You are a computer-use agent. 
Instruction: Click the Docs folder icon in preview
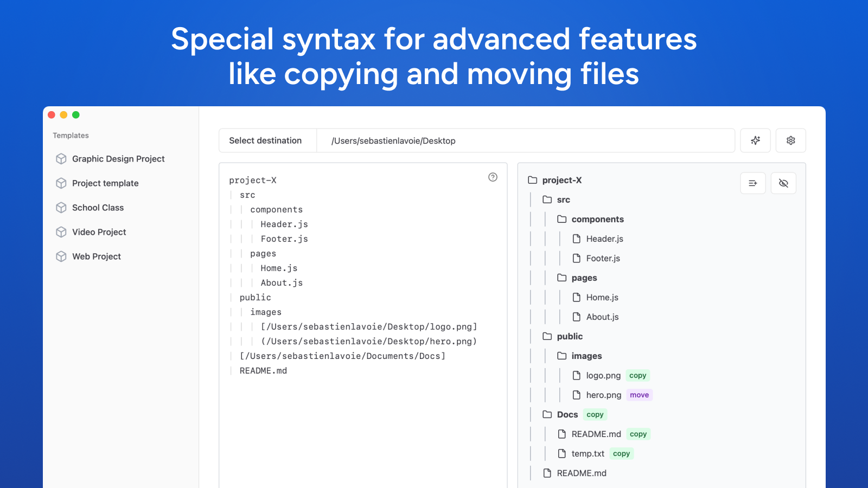coord(547,414)
